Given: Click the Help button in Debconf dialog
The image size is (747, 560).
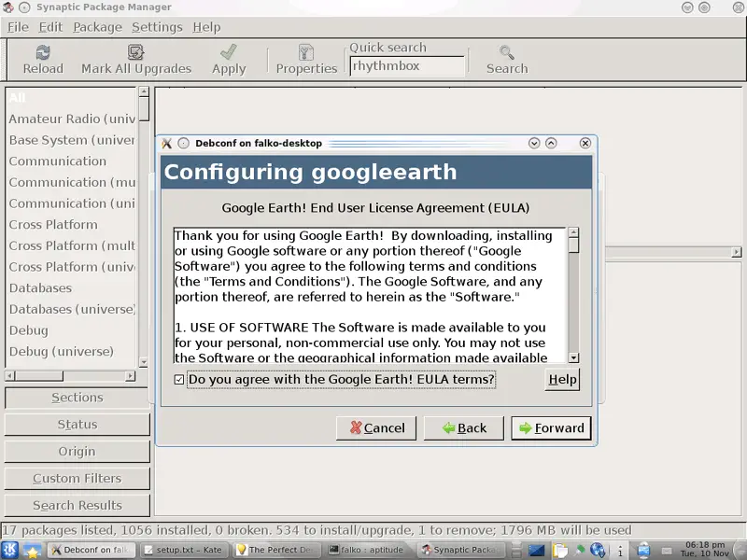Looking at the screenshot, I should [562, 380].
